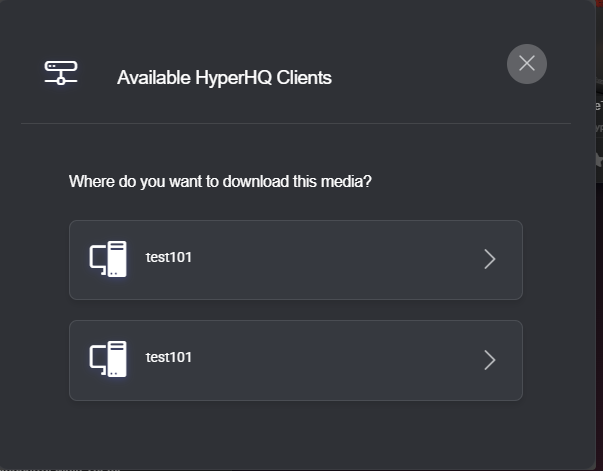
Task: Click the monitor and tower icon, upper client
Action: coord(108,259)
